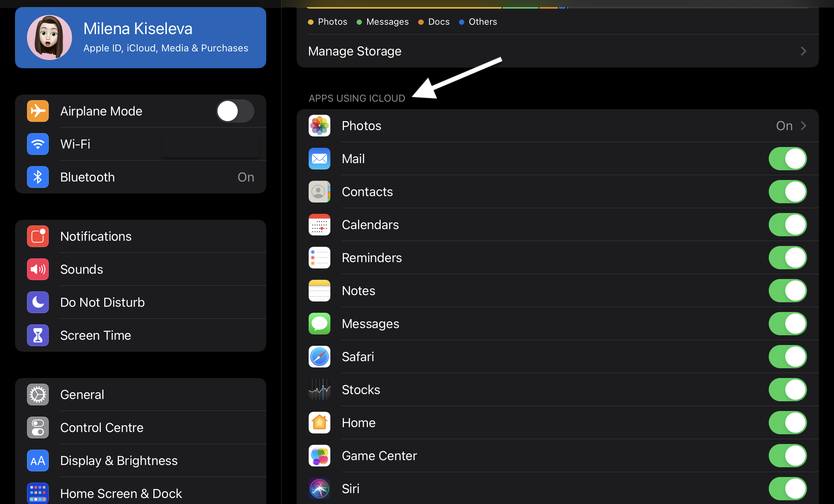
Task: Tap Apple ID, iCloud, Media & Purchases subtitle
Action: [x=166, y=48]
